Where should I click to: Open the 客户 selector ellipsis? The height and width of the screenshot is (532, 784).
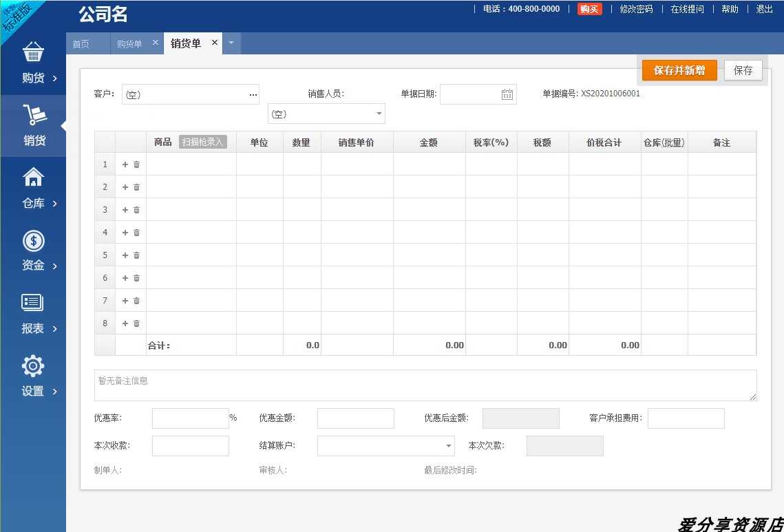pos(253,94)
